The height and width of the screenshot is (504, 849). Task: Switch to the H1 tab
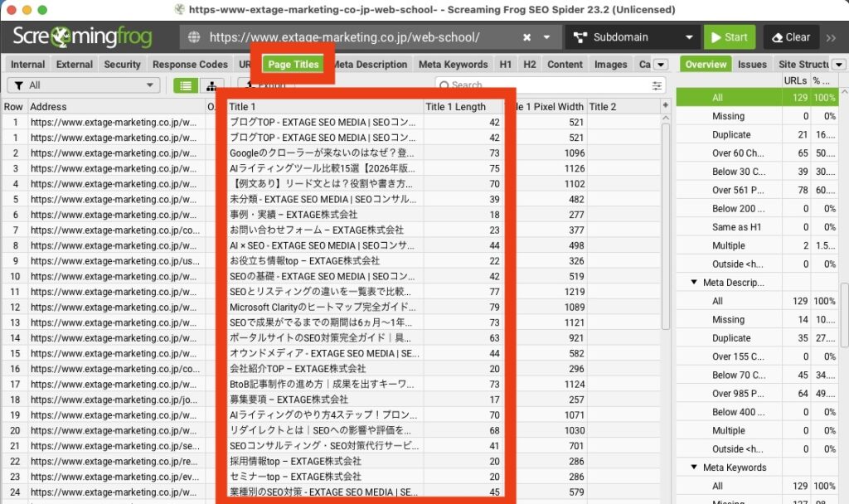505,65
